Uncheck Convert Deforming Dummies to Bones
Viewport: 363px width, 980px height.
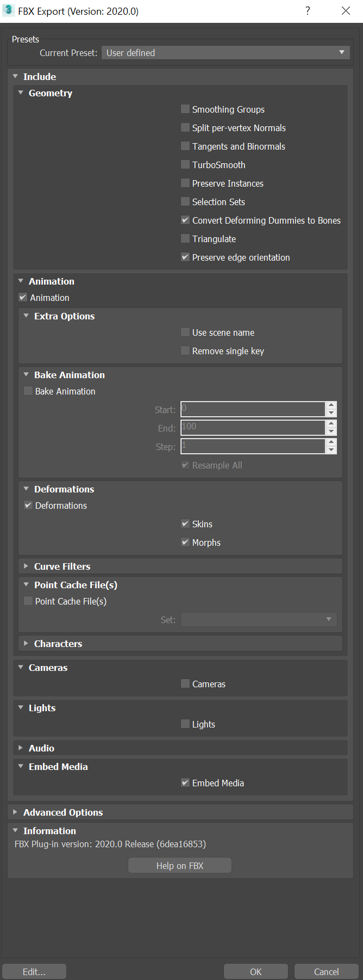point(185,220)
